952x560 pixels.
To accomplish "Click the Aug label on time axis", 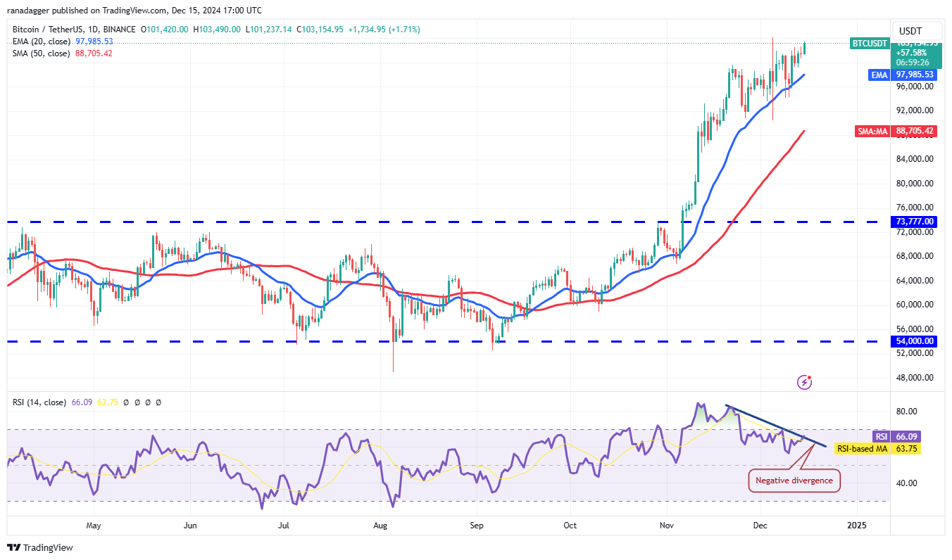I will [380, 526].
